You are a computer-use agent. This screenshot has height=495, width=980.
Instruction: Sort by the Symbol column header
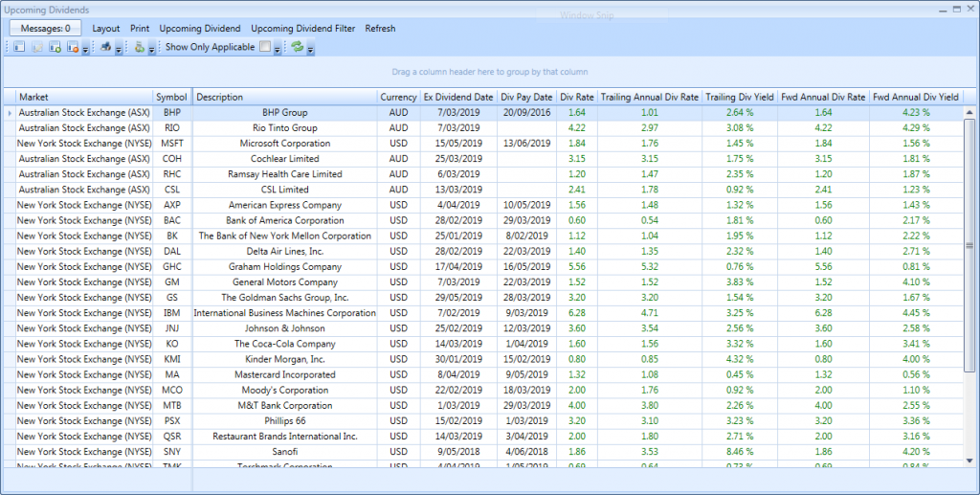172,97
